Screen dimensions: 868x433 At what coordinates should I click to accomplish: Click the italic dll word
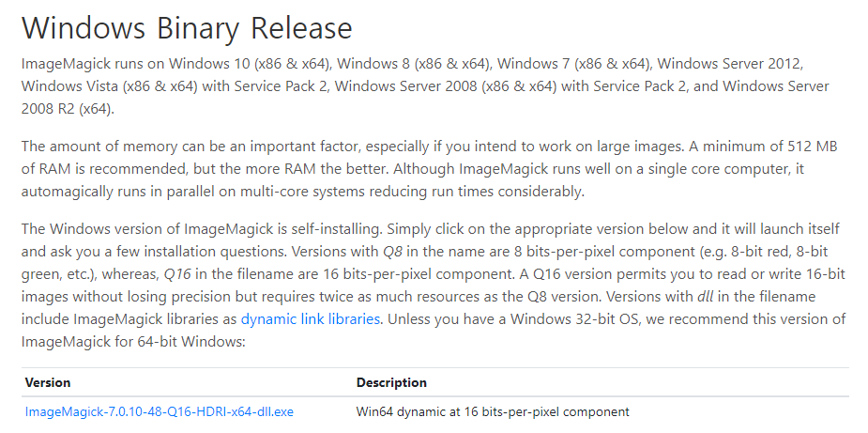point(705,297)
